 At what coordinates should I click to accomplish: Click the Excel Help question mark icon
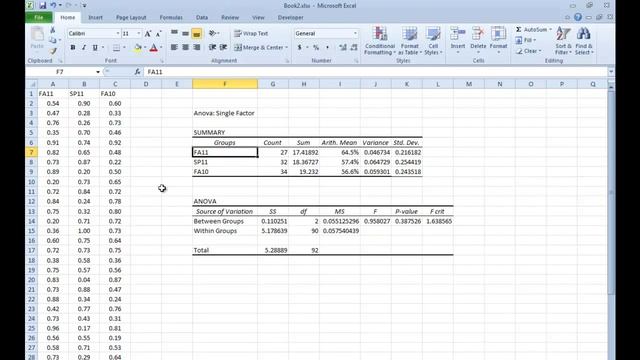coord(578,17)
